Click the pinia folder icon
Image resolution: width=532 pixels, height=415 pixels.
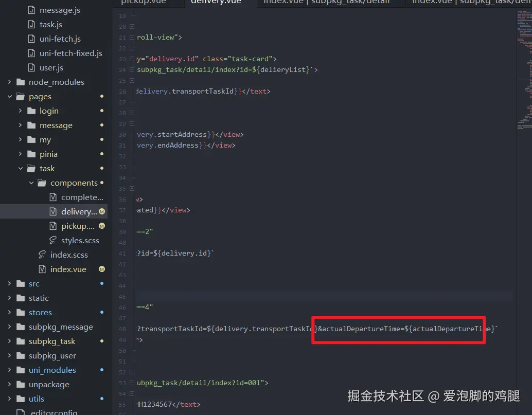point(31,154)
